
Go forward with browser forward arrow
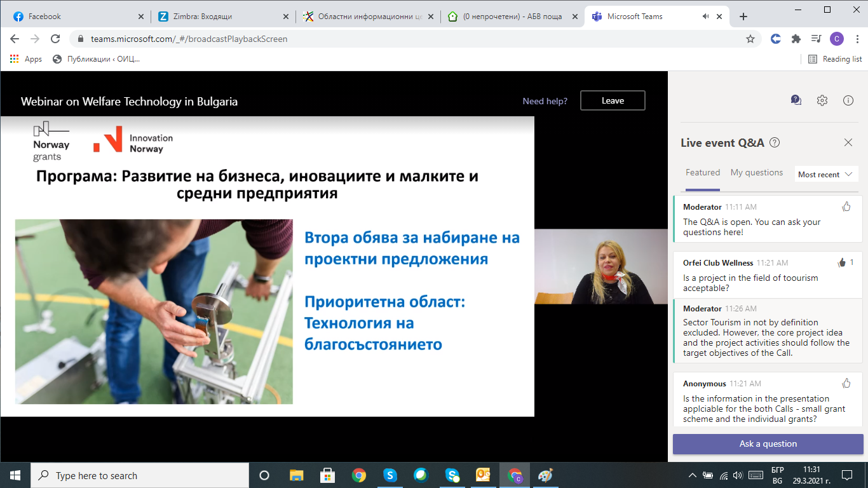tap(35, 39)
